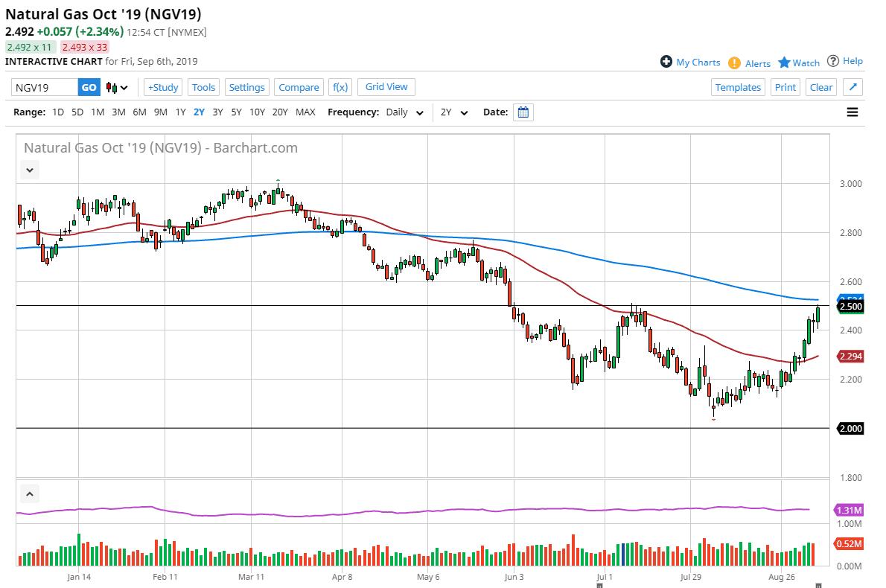Screen dimensions: 886x588
Task: Open the hamburger menu icon
Action: point(852,112)
